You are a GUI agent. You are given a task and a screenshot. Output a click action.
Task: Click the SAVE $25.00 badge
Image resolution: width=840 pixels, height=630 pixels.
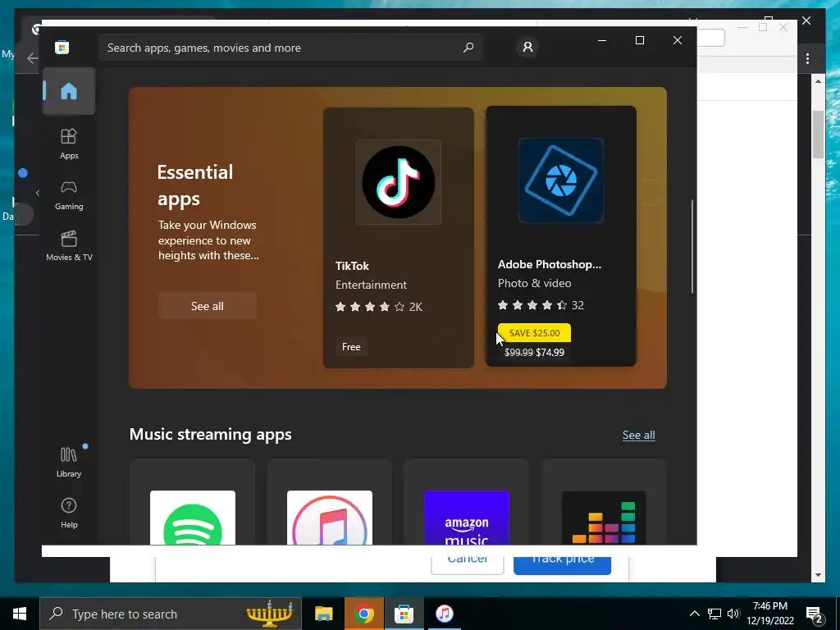[534, 333]
